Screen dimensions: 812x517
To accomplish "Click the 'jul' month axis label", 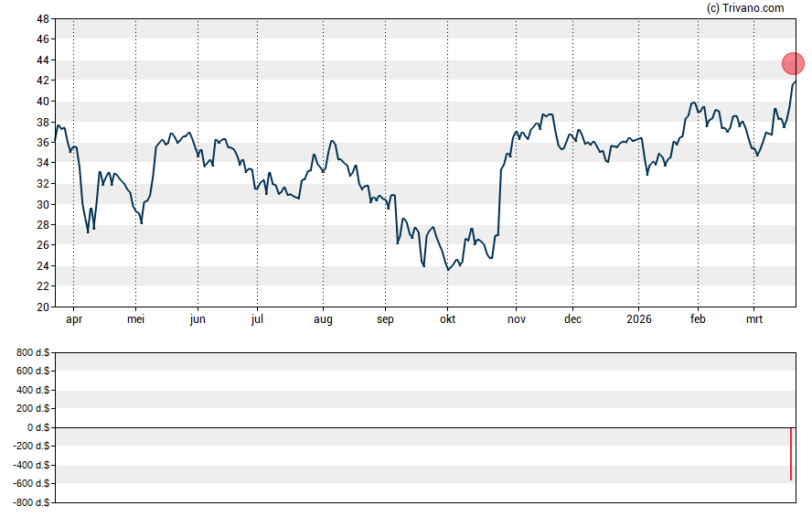I will pos(257,320).
